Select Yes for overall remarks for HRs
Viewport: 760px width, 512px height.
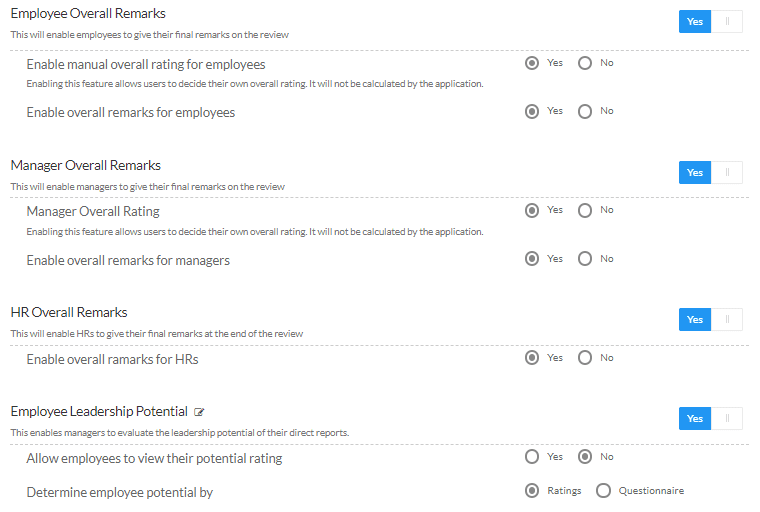click(x=532, y=358)
